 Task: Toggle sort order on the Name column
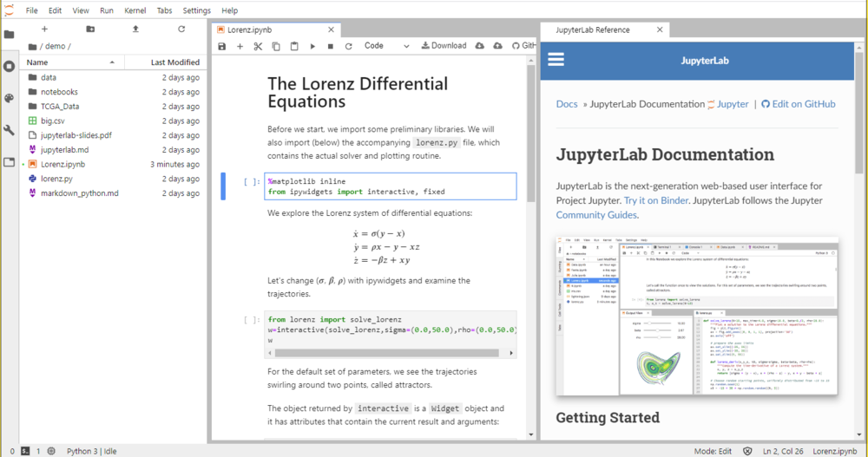[69, 62]
